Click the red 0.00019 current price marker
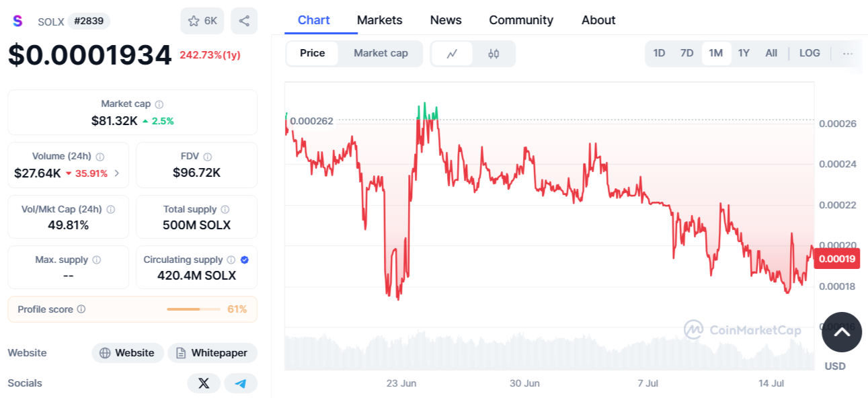Viewport: 868px width, 398px height. pyautogui.click(x=836, y=259)
